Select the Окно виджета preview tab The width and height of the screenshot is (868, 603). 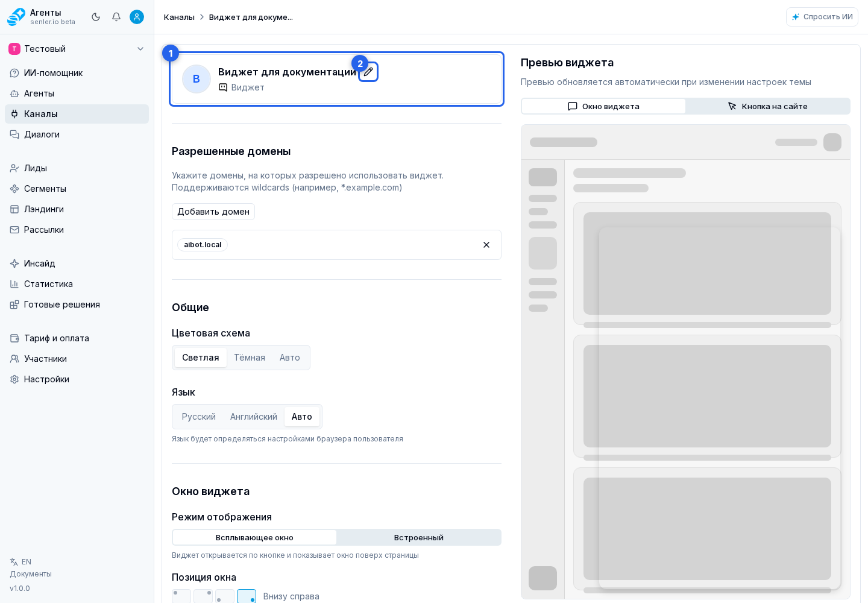(x=603, y=106)
